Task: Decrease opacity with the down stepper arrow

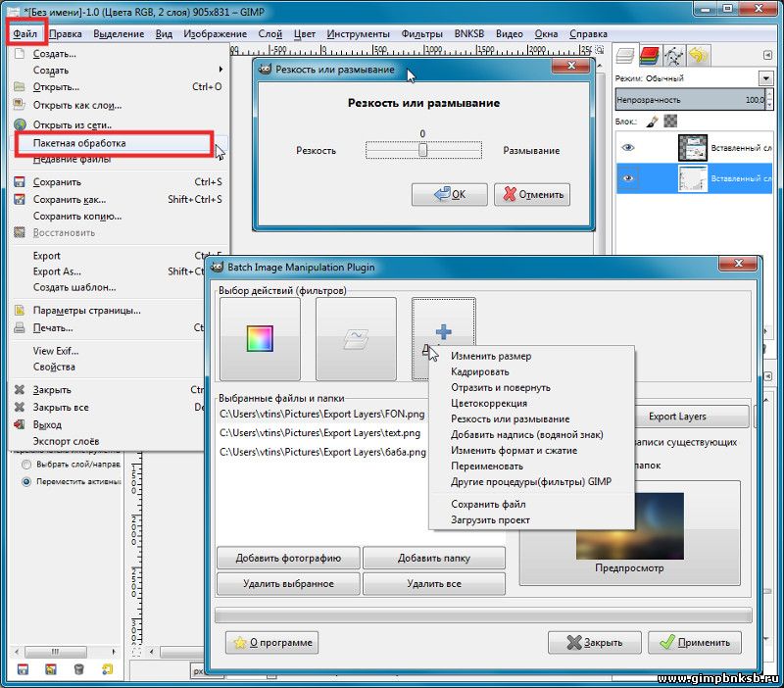Action: click(769, 104)
